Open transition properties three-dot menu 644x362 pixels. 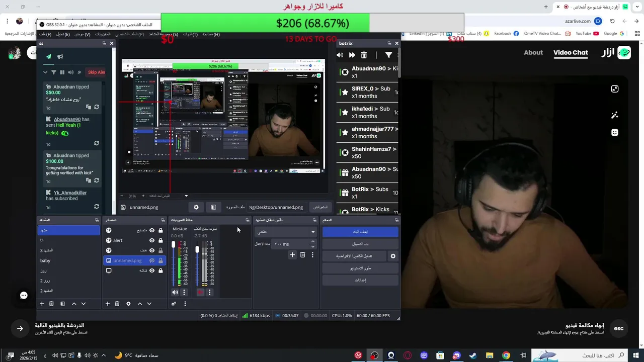312,255
